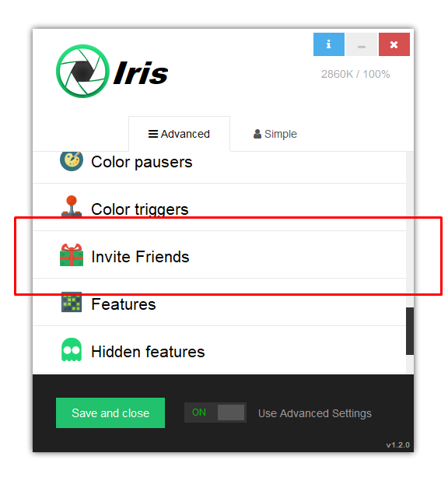Image resolution: width=448 pixels, height=488 pixels.
Task: Click the dark scrollbar thumb
Action: pyautogui.click(x=410, y=331)
